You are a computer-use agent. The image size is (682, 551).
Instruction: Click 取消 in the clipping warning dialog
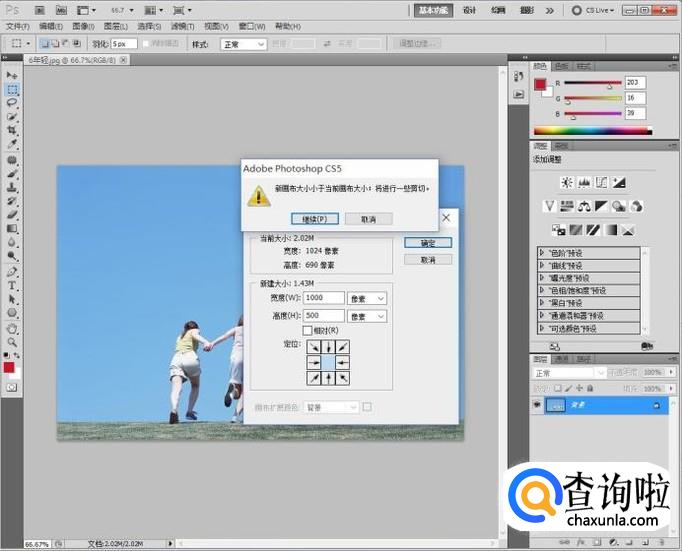pos(368,218)
